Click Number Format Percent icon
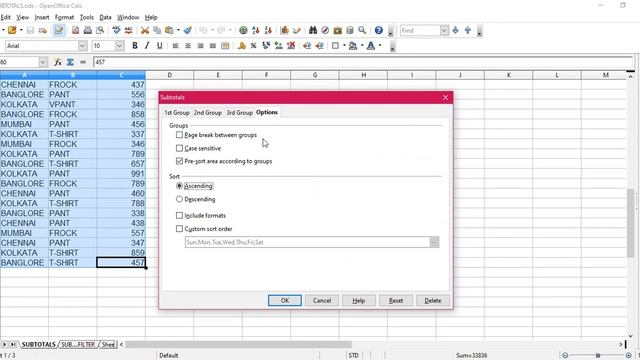 (x=253, y=46)
